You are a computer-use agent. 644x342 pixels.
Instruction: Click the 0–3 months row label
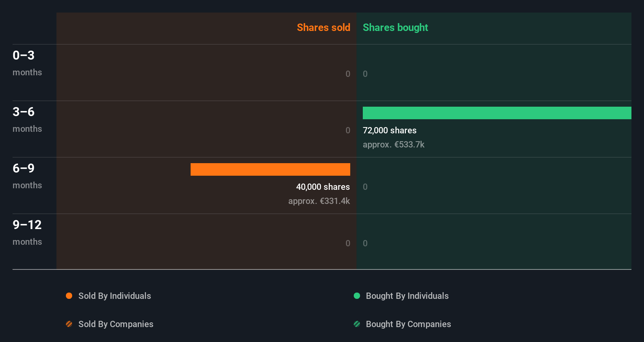click(27, 63)
